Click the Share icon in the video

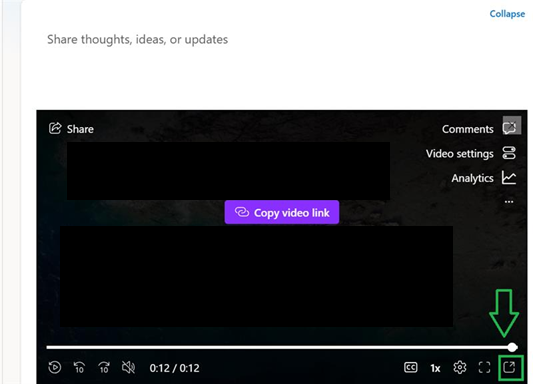[x=55, y=129]
